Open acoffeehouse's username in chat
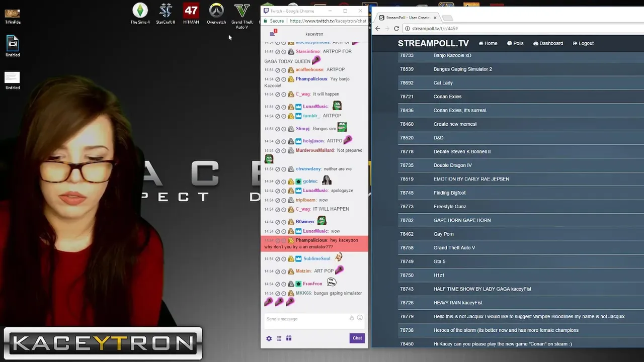 309,69
